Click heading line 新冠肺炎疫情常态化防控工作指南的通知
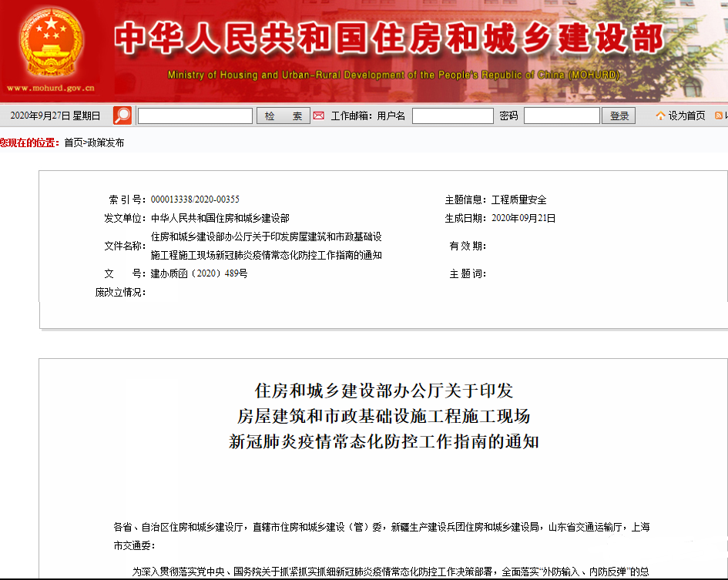This screenshot has height=580, width=728. [x=384, y=441]
